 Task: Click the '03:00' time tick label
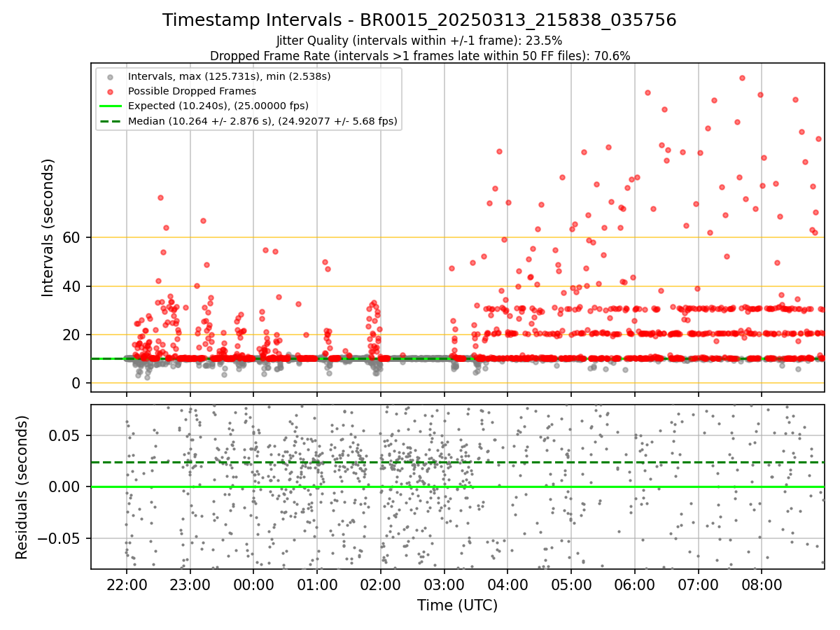click(x=444, y=584)
